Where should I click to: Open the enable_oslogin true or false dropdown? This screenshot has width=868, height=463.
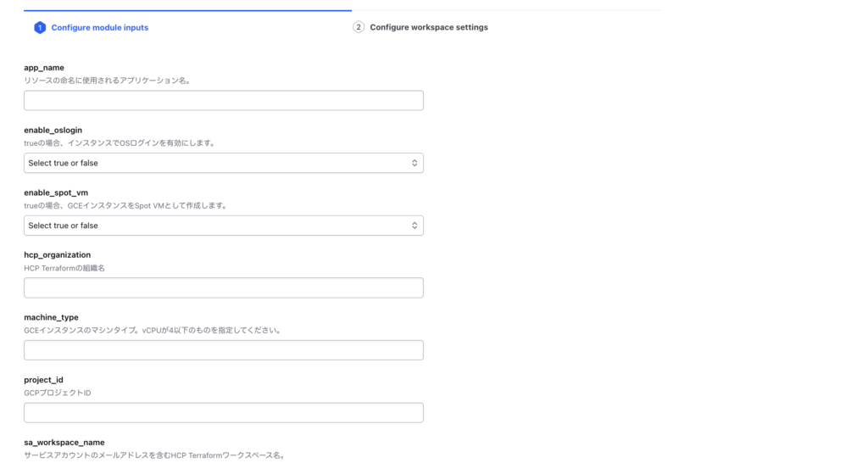(x=224, y=163)
